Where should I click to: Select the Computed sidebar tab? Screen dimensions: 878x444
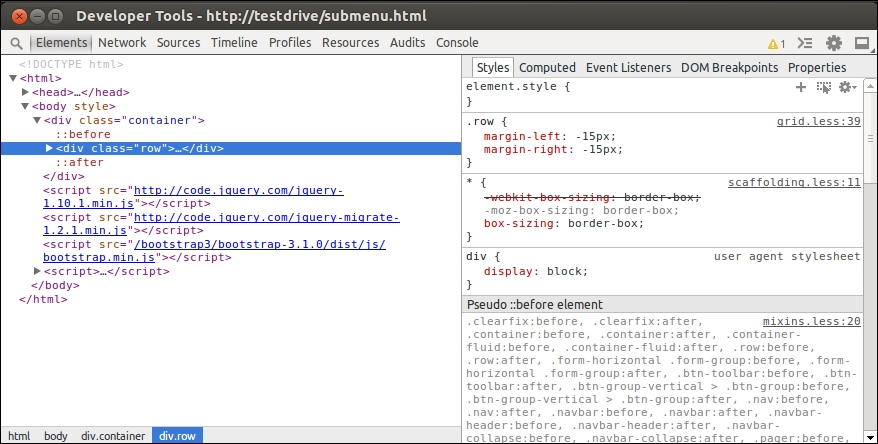547,68
